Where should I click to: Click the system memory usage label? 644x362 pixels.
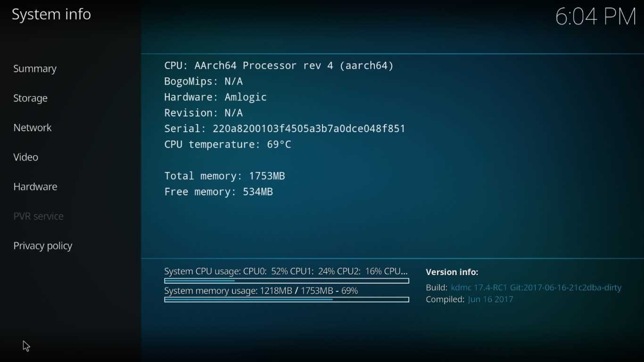click(261, 291)
